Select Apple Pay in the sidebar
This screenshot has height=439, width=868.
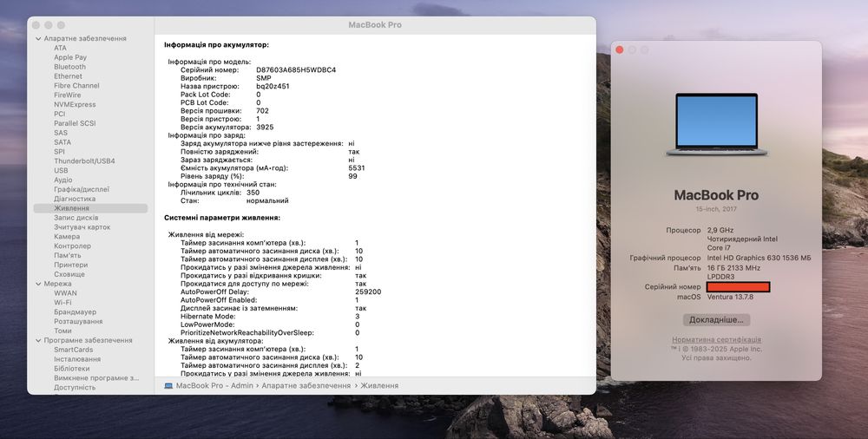click(70, 57)
